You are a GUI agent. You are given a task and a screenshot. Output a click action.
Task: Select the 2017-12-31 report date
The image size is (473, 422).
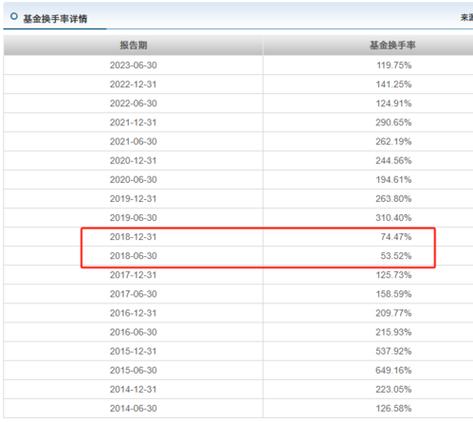point(133,275)
